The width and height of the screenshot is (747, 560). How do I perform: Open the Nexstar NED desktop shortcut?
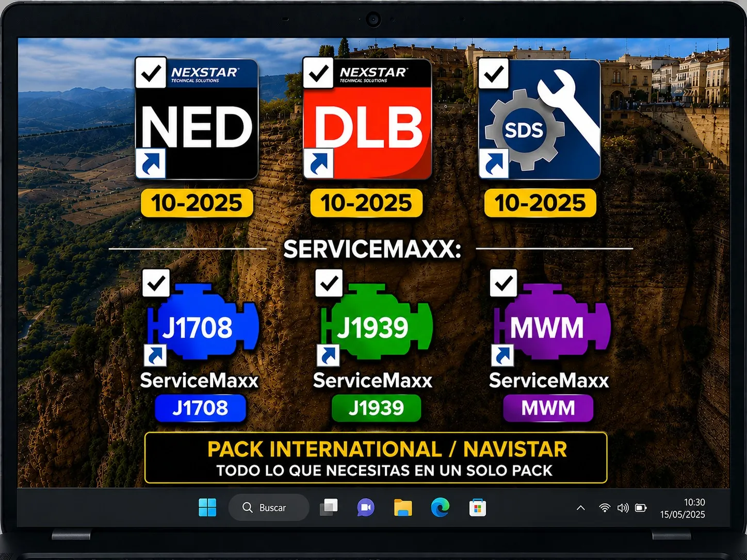point(197,119)
